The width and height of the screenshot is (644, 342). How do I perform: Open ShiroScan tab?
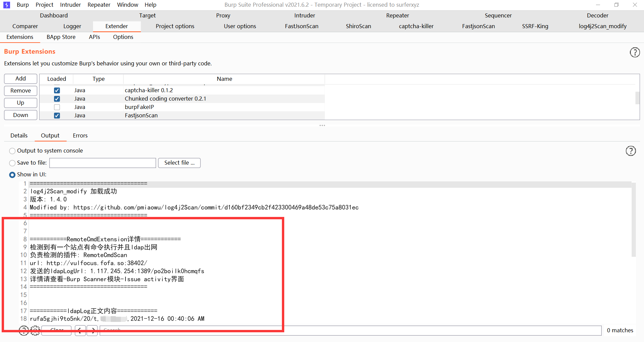coord(358,26)
